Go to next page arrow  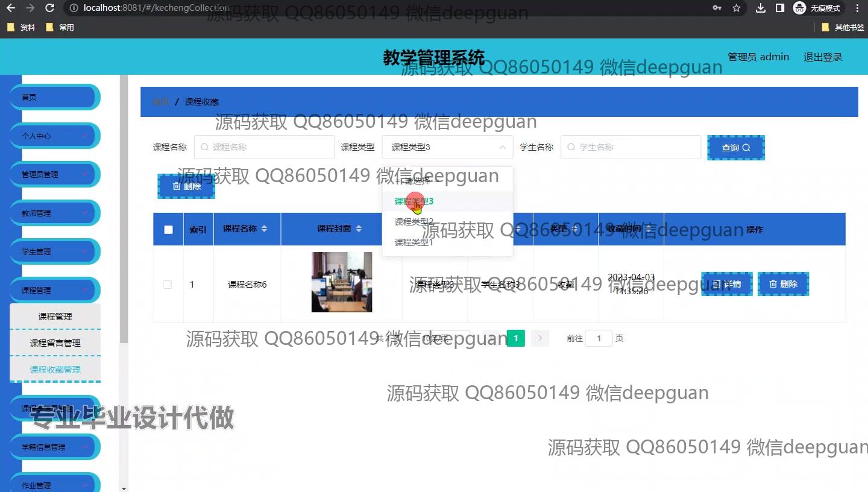540,338
